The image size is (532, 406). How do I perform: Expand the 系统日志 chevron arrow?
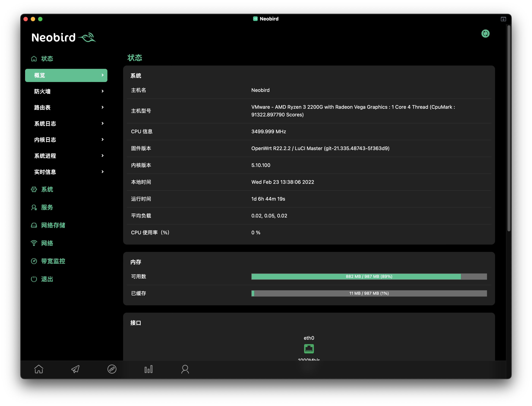coord(103,124)
